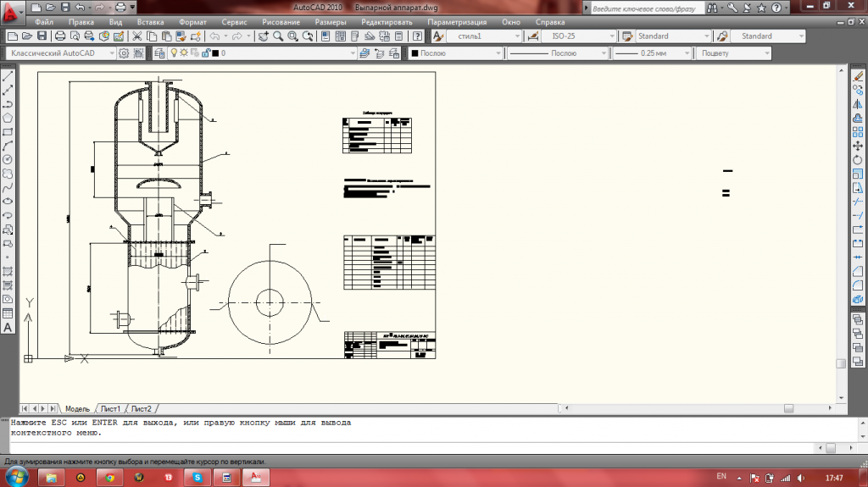Viewport: 868px width, 487px height.
Task: Toggle layer 0 lock padlock
Action: [x=206, y=53]
